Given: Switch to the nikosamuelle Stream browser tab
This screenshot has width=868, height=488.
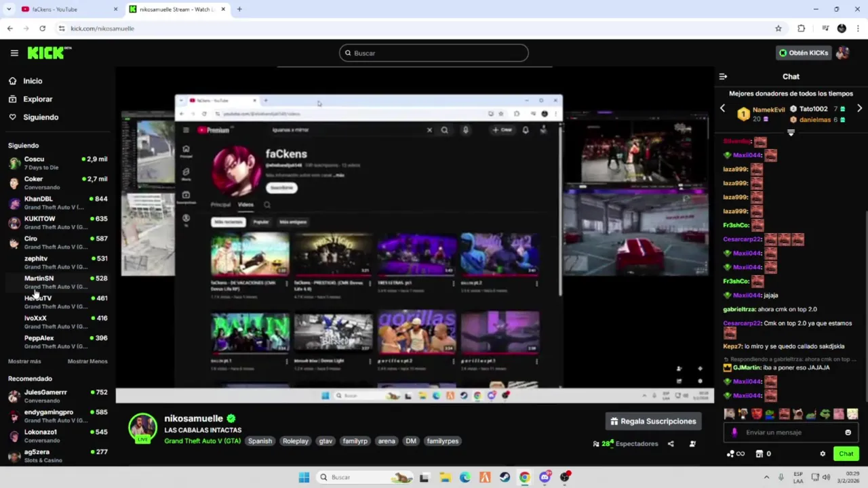Looking at the screenshot, I should [x=176, y=9].
